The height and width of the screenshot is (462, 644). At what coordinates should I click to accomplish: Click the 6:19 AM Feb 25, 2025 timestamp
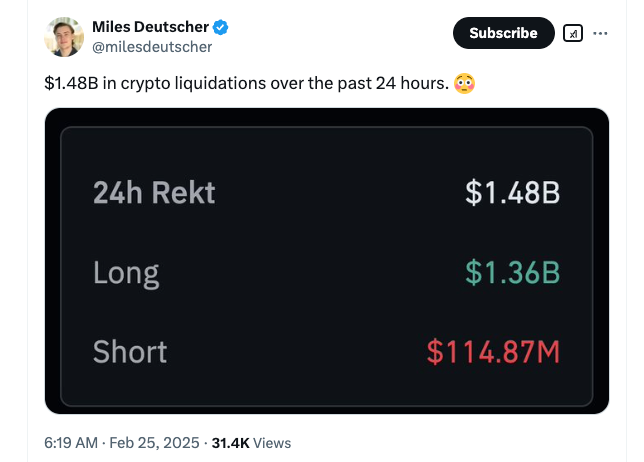122,443
